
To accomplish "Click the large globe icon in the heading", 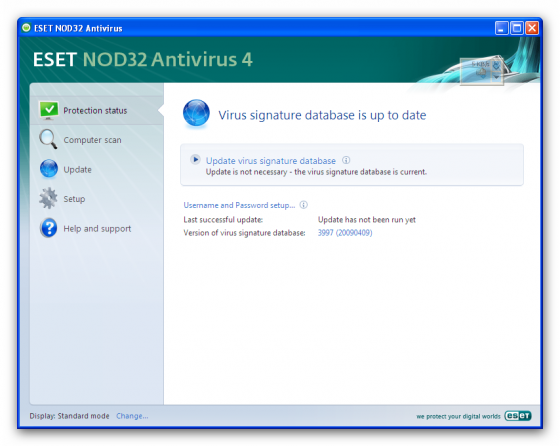I will click(196, 113).
